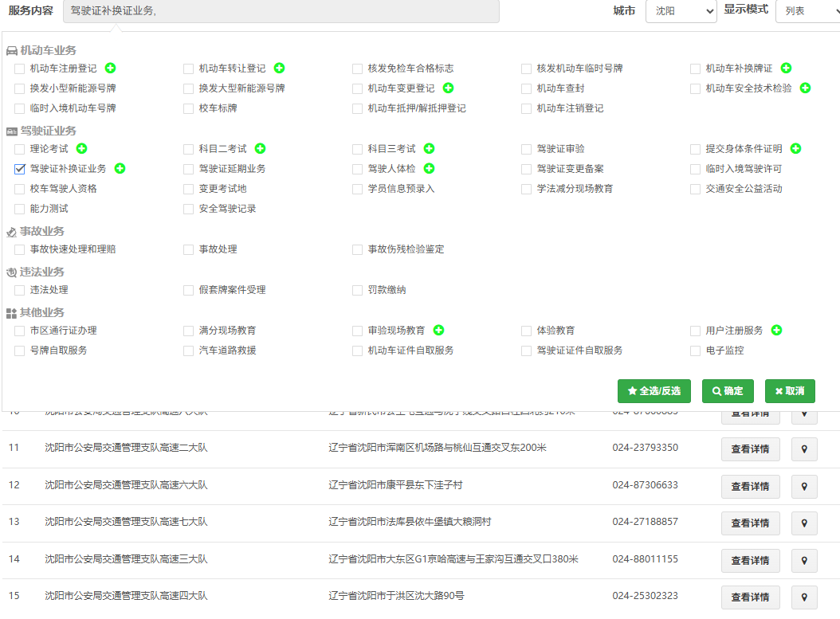
Task: Click green plus icon beside 驾驶证补换证业务
Action: (x=120, y=168)
